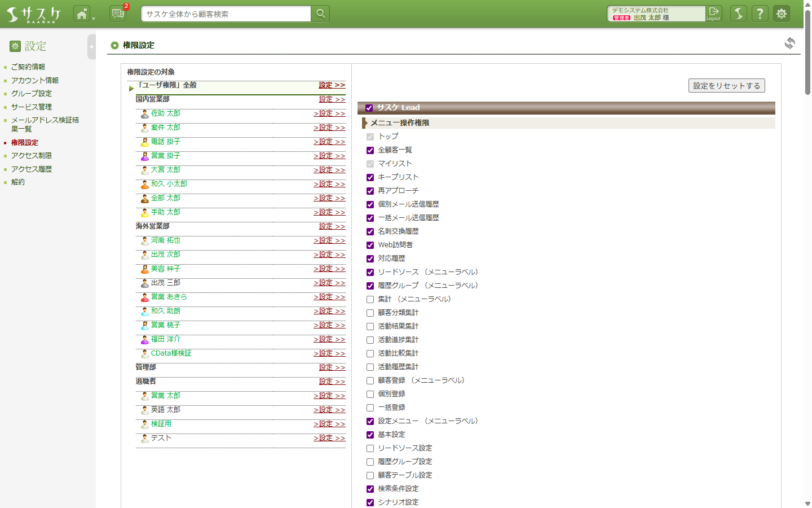Collapse the メニュー操作権限 section

(365, 122)
